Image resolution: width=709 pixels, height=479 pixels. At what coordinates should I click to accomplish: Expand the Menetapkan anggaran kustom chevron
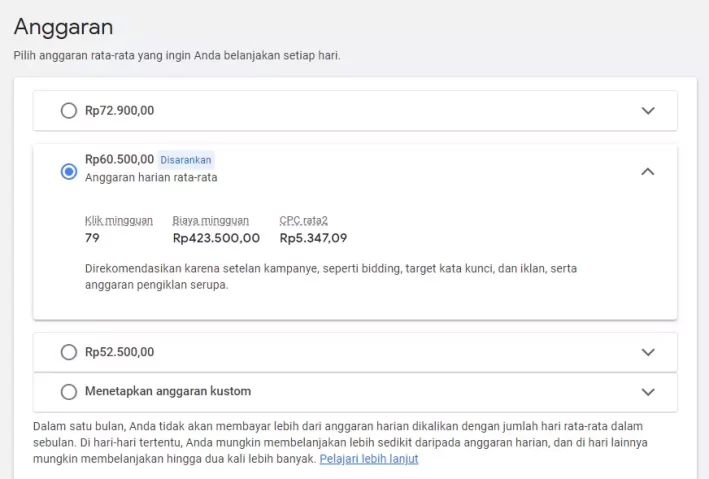pyautogui.click(x=648, y=392)
